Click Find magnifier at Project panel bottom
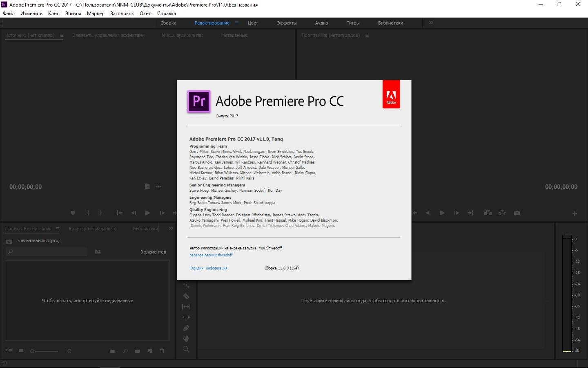The width and height of the screenshot is (588, 368). pyautogui.click(x=125, y=351)
